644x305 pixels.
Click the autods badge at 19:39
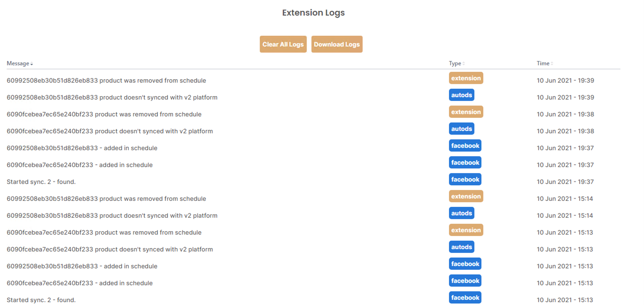click(x=462, y=95)
